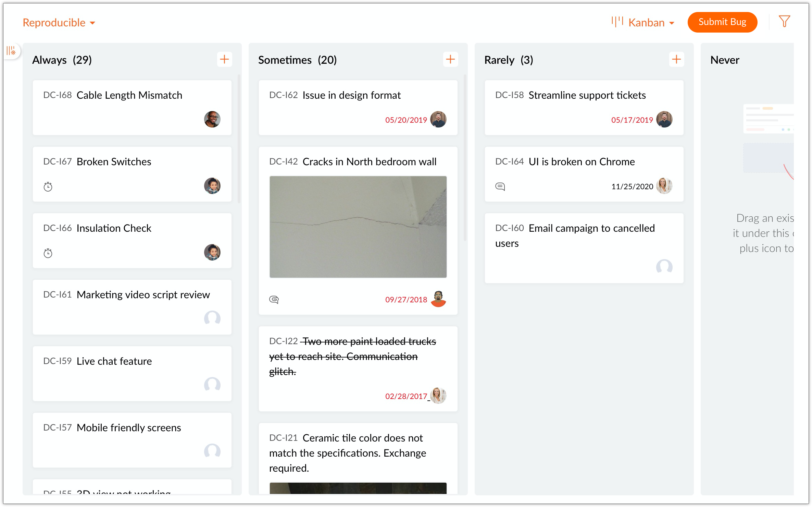Screen dimensions: 812x507
Task: Add new bug in Always column
Action: [224, 59]
